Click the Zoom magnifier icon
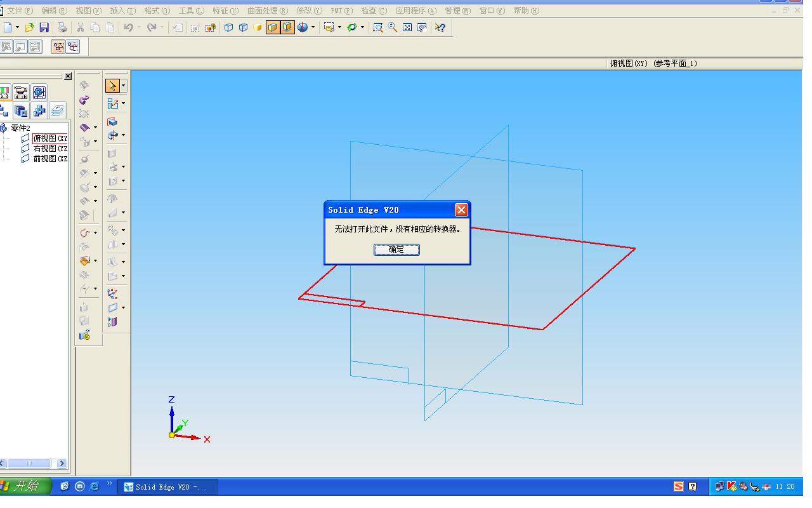The width and height of the screenshot is (812, 508). click(393, 27)
